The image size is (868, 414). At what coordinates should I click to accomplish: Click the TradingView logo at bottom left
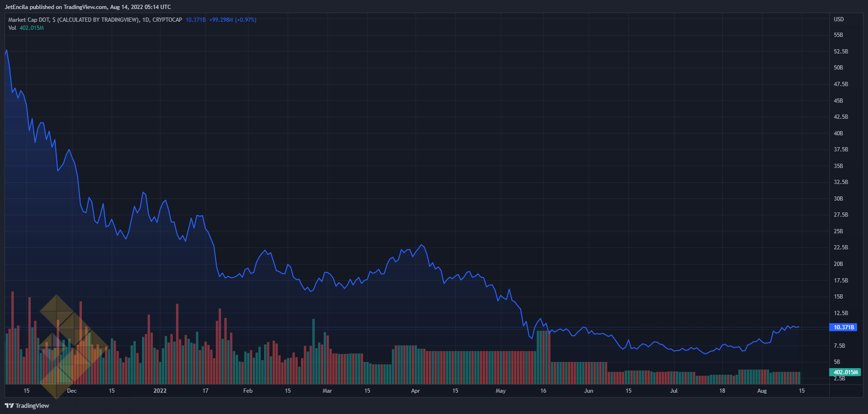[x=27, y=405]
